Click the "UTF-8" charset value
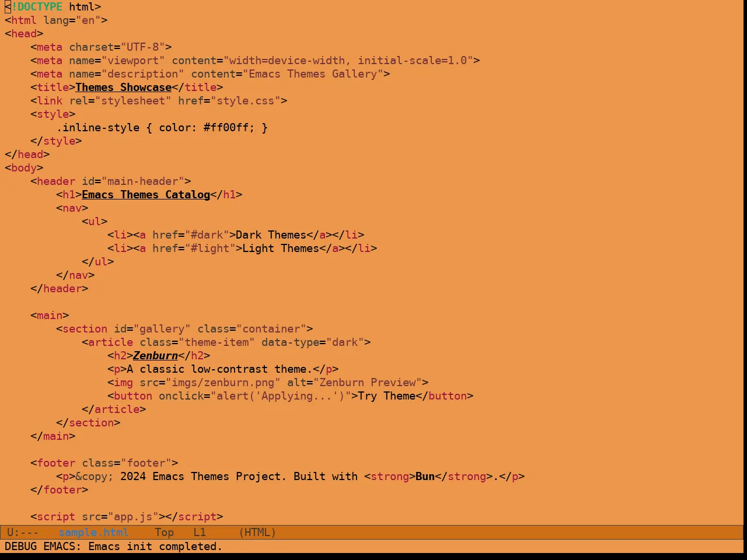The width and height of the screenshot is (747, 560). 142,47
